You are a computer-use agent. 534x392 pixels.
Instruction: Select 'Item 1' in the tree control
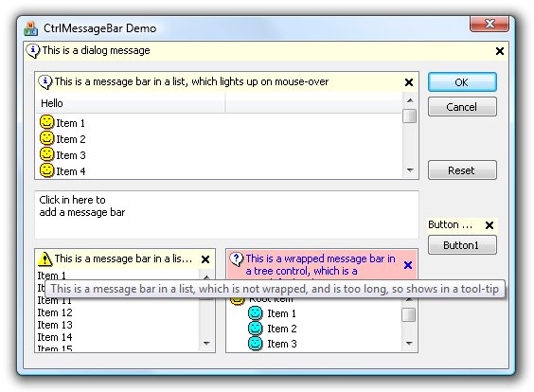(281, 313)
